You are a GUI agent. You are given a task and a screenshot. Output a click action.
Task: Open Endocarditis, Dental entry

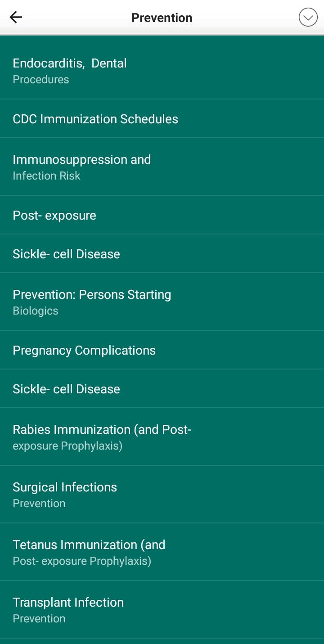tap(70, 63)
